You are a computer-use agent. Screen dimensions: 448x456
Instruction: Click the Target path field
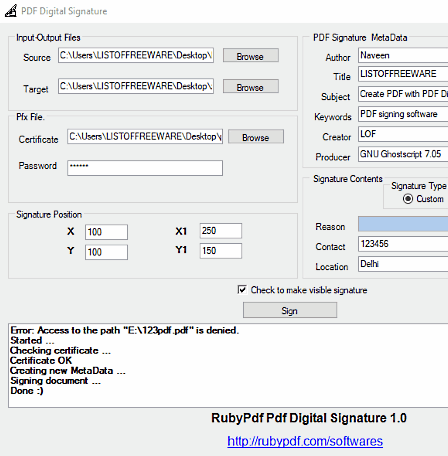pyautogui.click(x=136, y=86)
